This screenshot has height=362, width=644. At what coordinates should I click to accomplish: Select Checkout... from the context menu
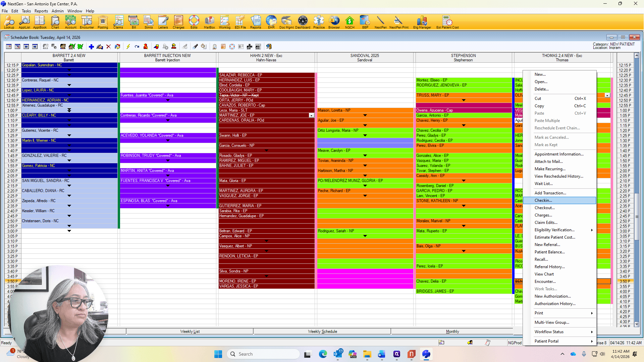pyautogui.click(x=560, y=208)
